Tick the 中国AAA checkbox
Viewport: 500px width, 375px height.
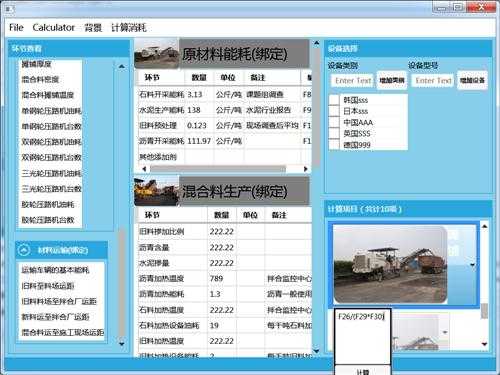(334, 122)
